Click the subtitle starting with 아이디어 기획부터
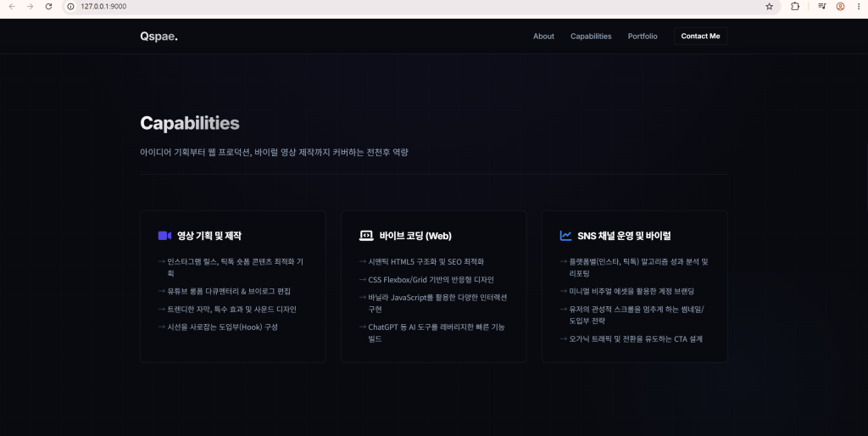This screenshot has width=868, height=436. click(x=274, y=152)
